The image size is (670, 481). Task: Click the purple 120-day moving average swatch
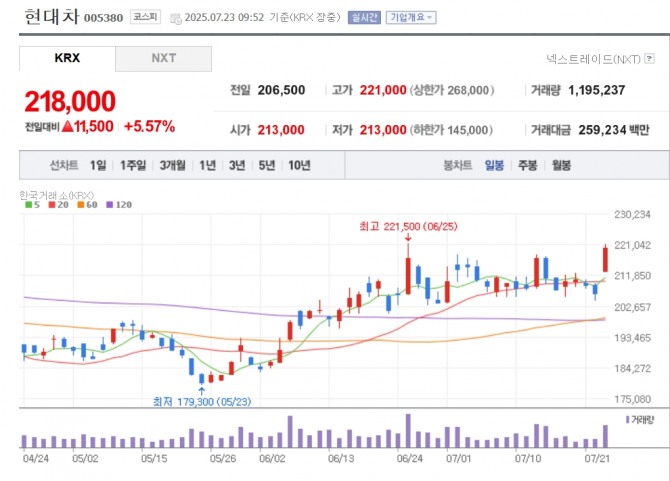click(109, 205)
